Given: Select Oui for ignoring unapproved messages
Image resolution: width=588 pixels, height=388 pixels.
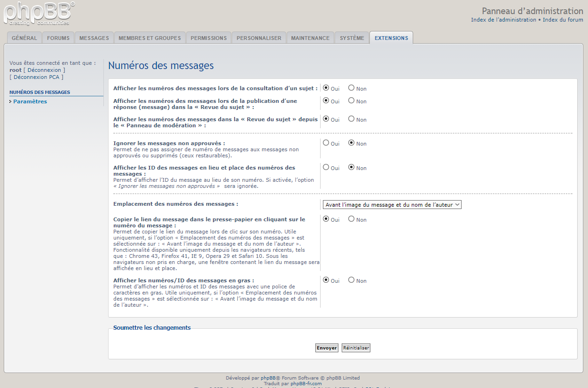Looking at the screenshot, I should coord(326,143).
